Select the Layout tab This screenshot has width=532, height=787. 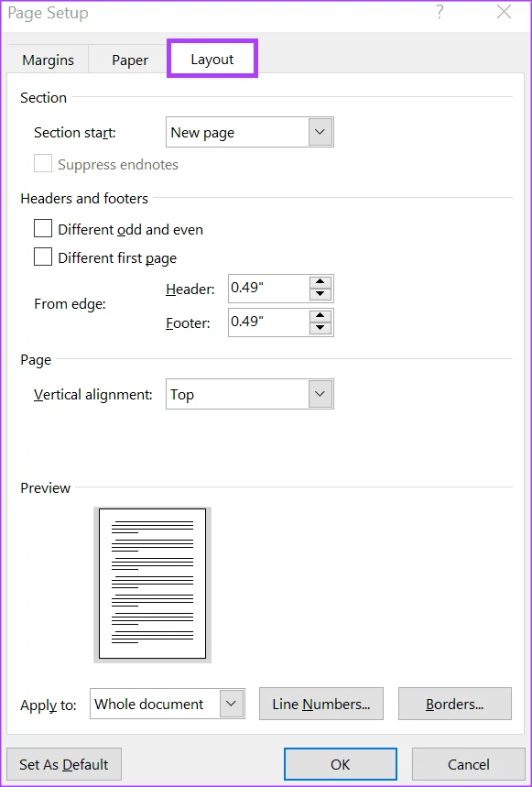point(212,59)
